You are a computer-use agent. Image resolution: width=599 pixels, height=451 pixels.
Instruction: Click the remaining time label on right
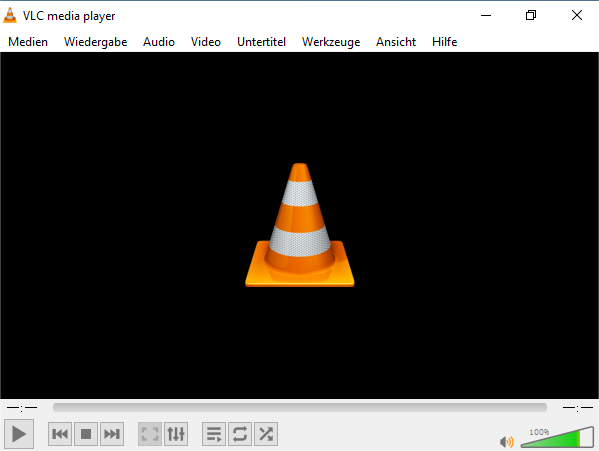tap(578, 408)
